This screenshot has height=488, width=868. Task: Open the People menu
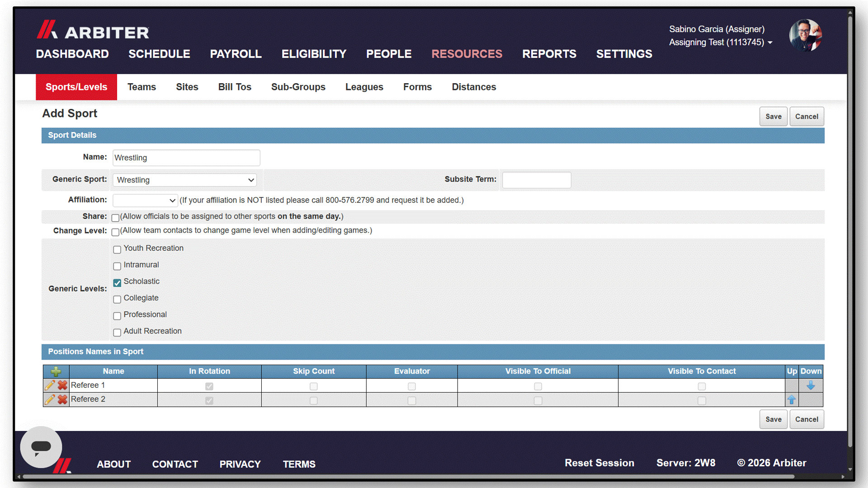coord(389,54)
